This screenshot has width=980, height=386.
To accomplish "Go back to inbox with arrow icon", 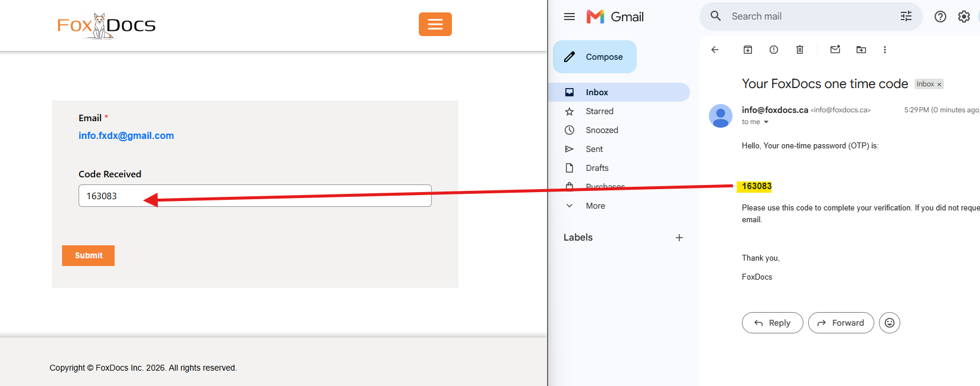I will pos(715,50).
